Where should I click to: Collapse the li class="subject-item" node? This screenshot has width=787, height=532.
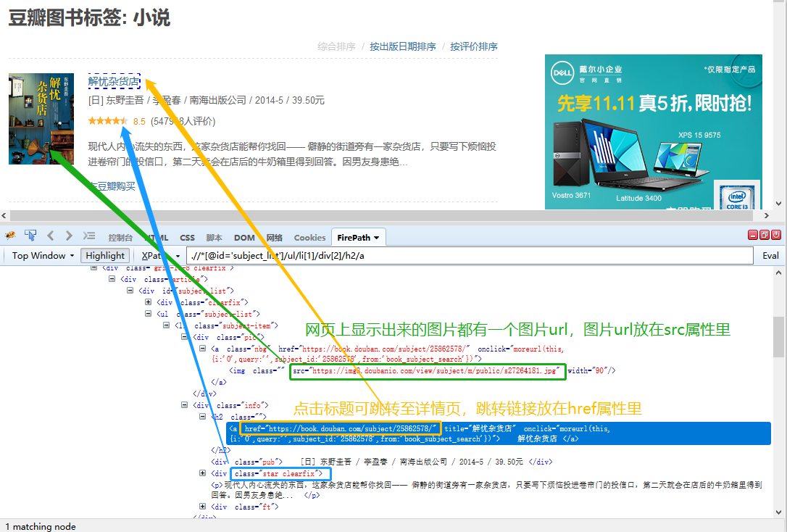click(166, 325)
